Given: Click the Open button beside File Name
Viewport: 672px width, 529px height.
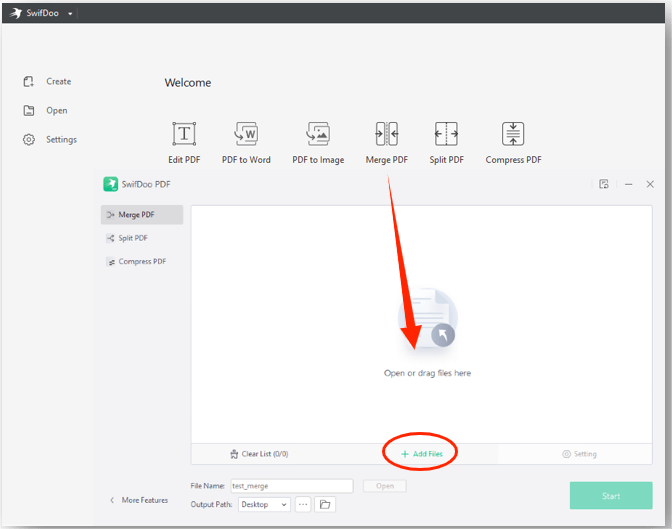Looking at the screenshot, I should coord(385,486).
